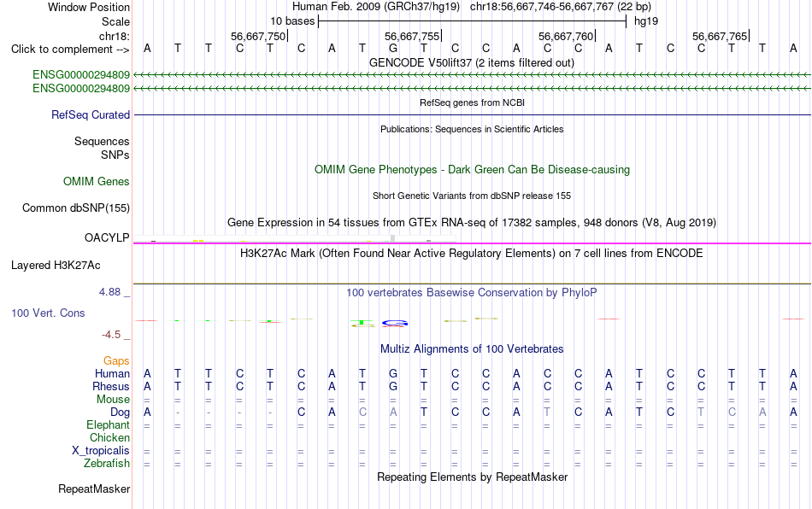Viewport: 812px width, 509px height.
Task: Select the 100 Vert. Cons track label
Action: coord(48,313)
